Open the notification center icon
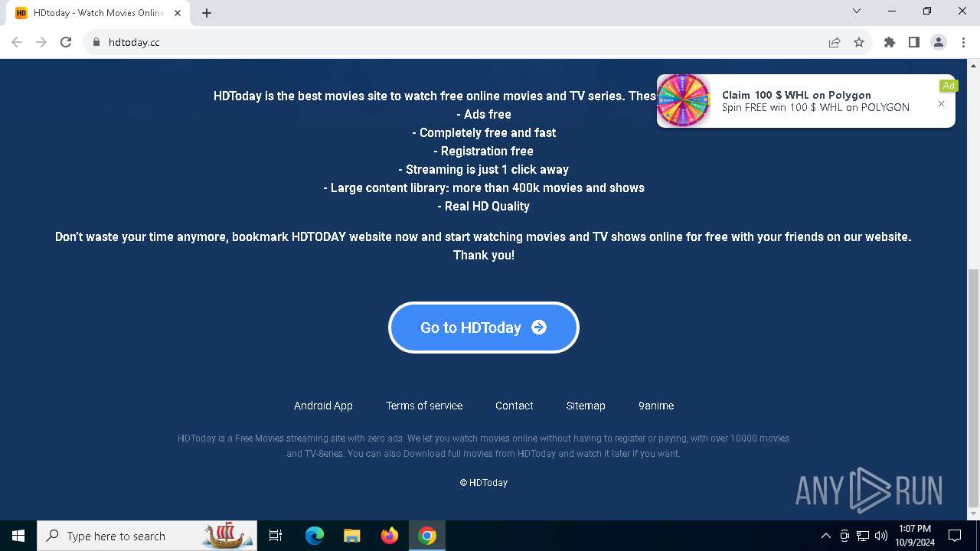Image resolution: width=980 pixels, height=551 pixels. tap(955, 536)
